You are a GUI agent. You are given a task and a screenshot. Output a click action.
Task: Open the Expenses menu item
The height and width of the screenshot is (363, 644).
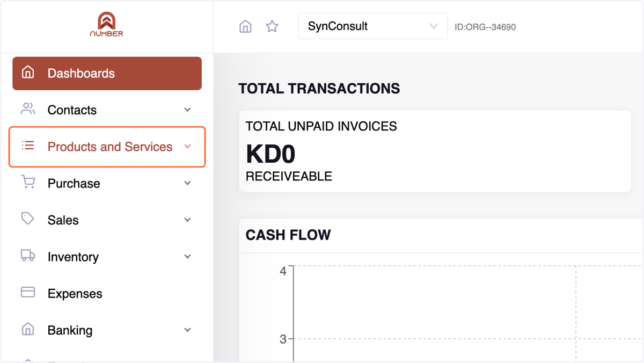click(x=107, y=293)
